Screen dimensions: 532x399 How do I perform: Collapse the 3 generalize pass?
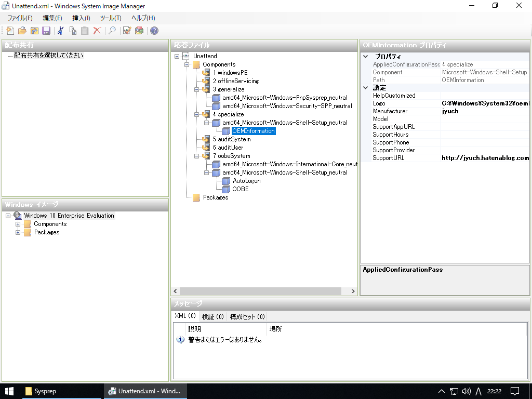tap(196, 89)
